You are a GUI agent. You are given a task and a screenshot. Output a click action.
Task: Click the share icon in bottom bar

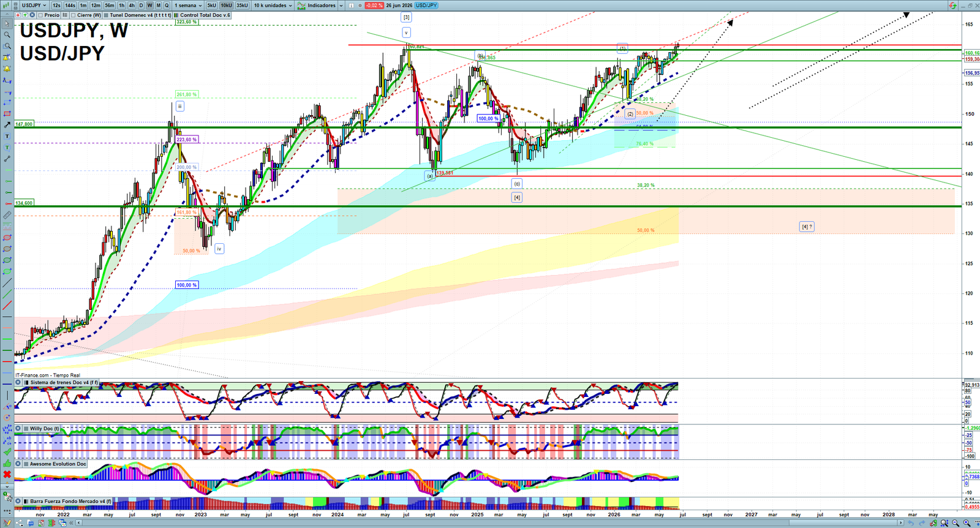(x=20, y=523)
